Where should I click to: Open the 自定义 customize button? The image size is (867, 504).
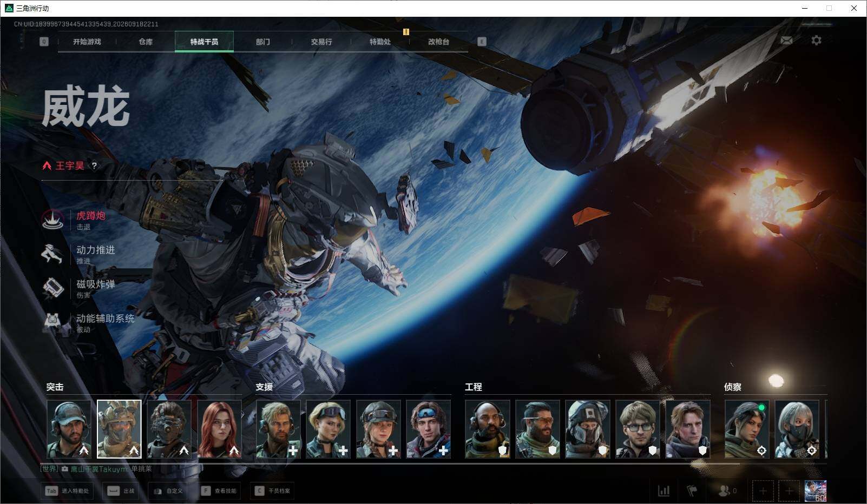coord(169,491)
